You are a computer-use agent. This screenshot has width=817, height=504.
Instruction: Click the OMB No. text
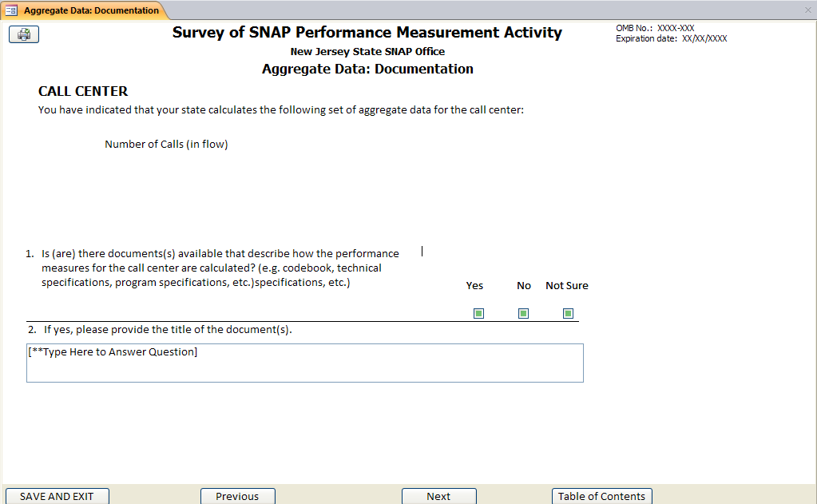655,28
